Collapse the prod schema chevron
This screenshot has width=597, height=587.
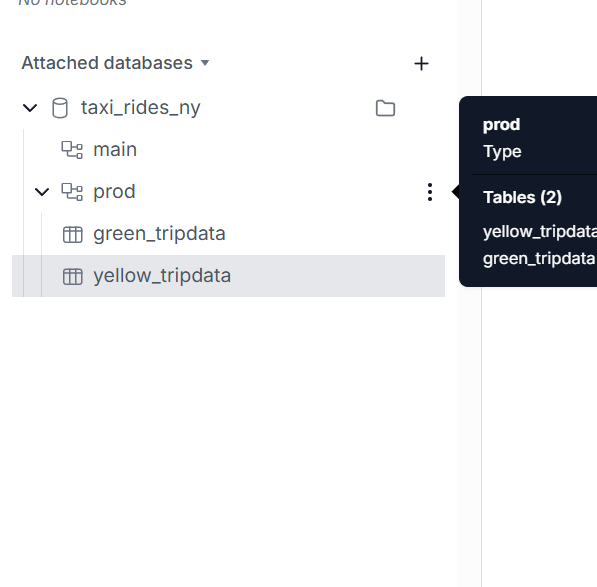point(42,192)
